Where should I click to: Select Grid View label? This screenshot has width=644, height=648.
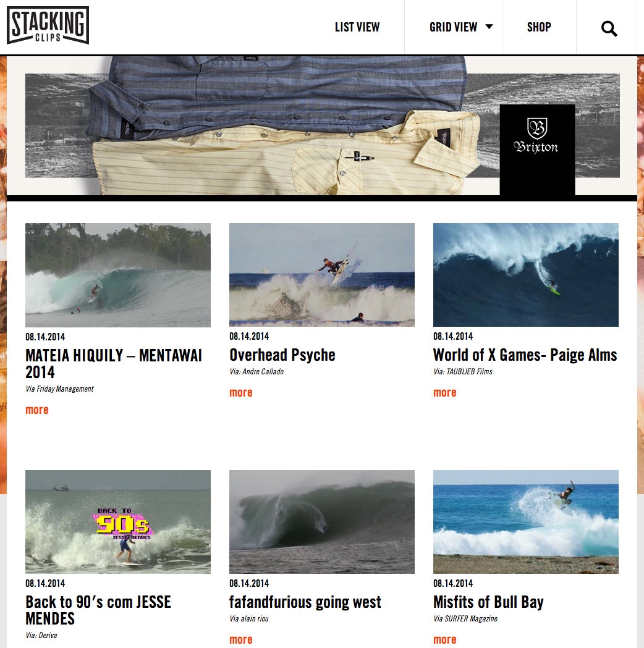[x=454, y=27]
